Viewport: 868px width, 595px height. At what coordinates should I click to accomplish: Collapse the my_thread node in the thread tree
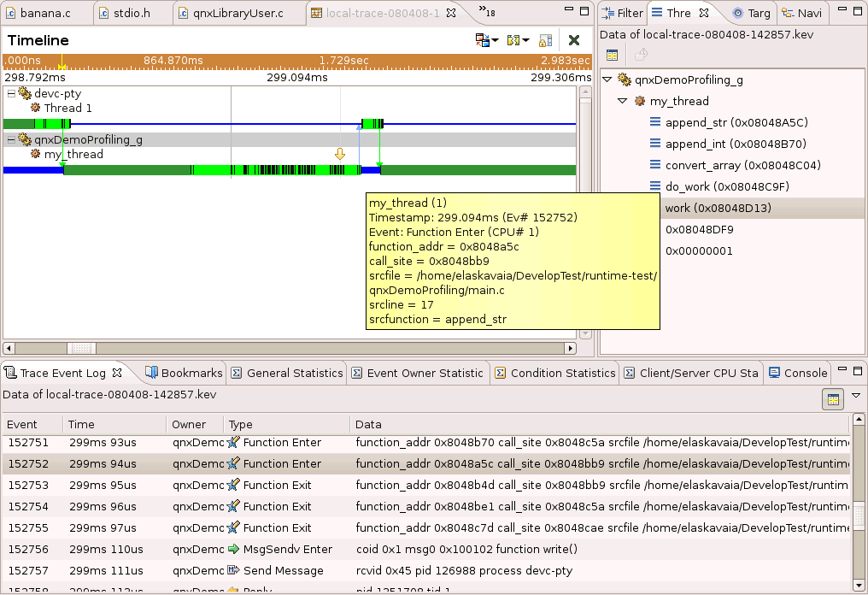[622, 101]
